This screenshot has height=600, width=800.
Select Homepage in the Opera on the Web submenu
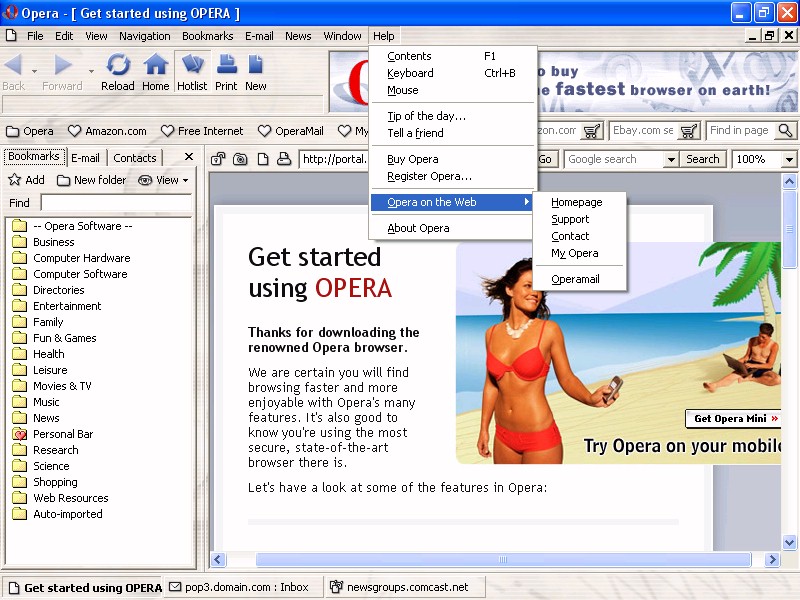576,202
